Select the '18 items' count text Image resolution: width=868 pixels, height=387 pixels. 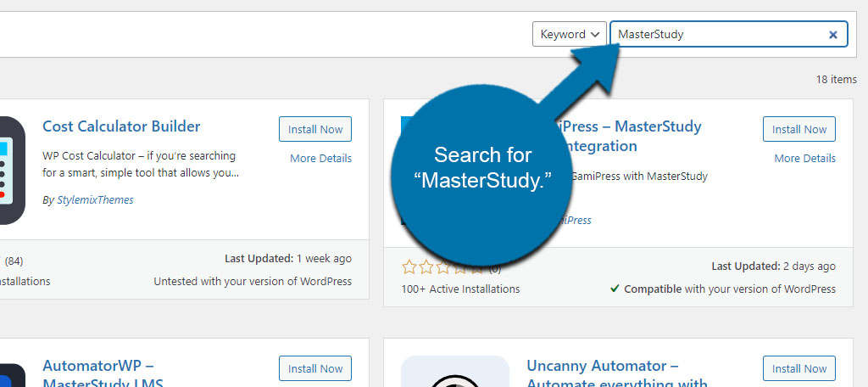(x=836, y=79)
